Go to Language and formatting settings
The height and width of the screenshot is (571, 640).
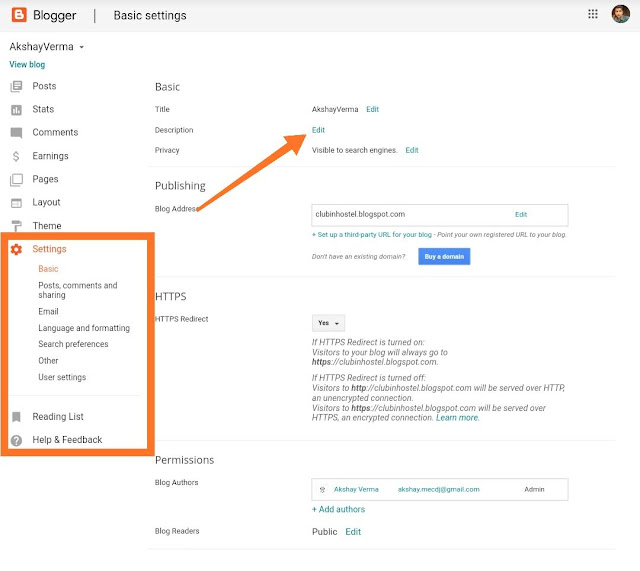84,328
